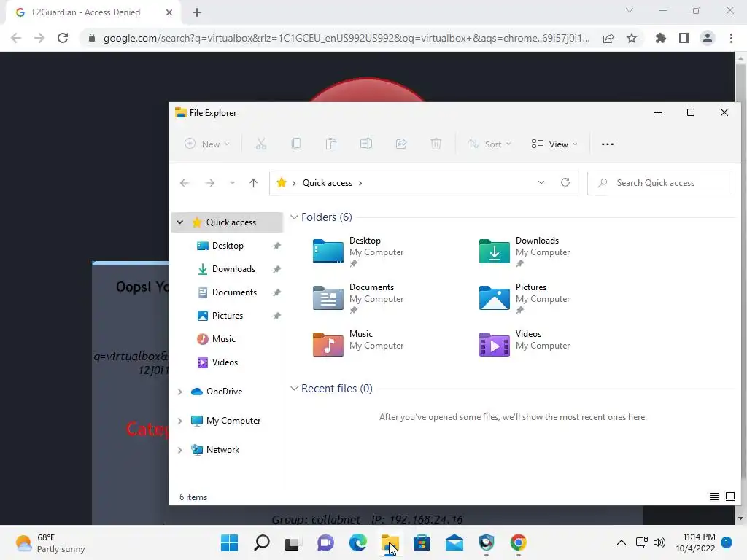Screen dimensions: 747x560
Task: Open Windows Start menu
Action: click(x=229, y=542)
